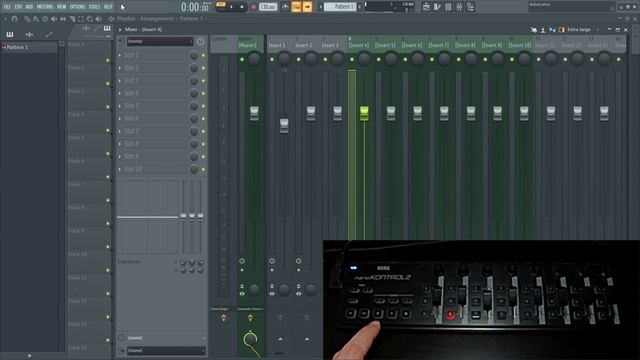Click the clock icon beside mixer preset box

200,41
